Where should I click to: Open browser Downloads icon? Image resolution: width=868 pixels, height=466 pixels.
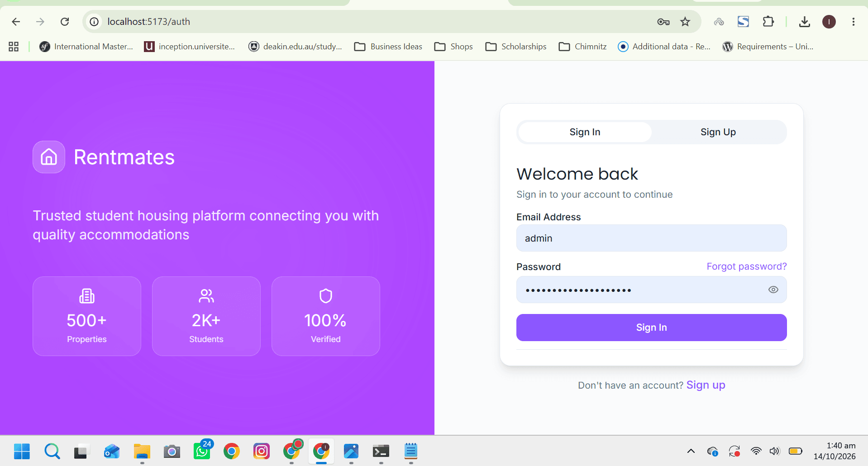[x=804, y=22]
